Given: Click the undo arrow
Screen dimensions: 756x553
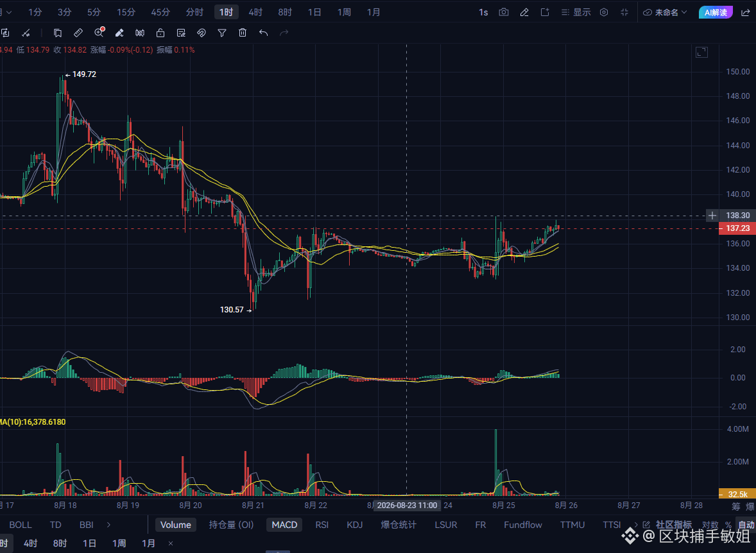Looking at the screenshot, I should (x=263, y=33).
